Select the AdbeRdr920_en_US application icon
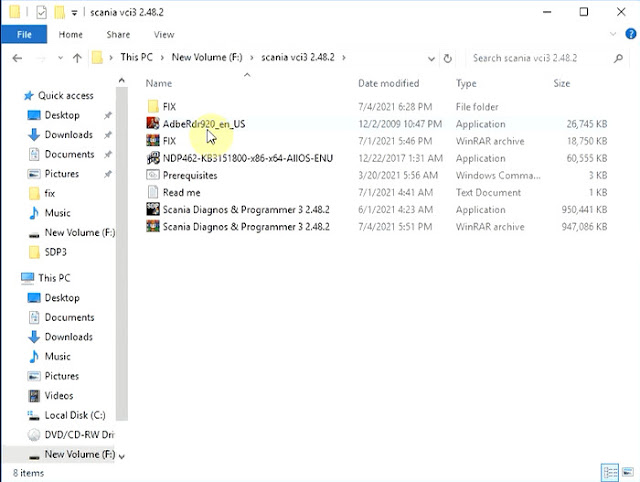 pyautogui.click(x=153, y=124)
